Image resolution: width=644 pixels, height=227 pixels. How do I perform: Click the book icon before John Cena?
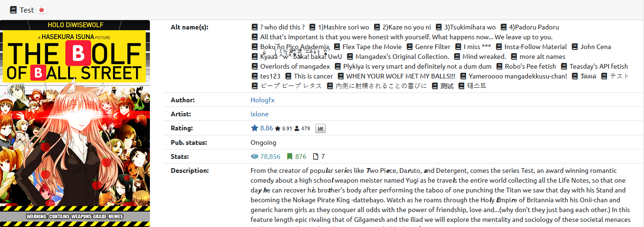[x=575, y=47]
